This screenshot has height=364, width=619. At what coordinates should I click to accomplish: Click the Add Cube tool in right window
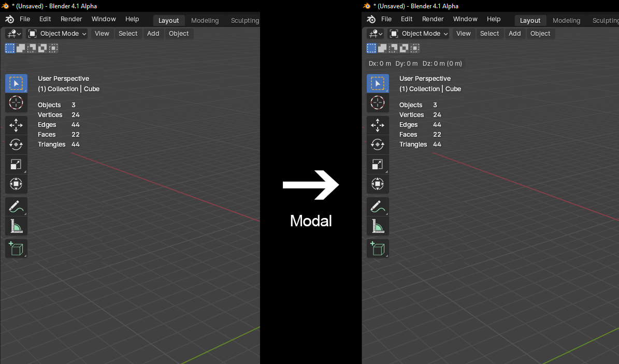click(x=378, y=249)
